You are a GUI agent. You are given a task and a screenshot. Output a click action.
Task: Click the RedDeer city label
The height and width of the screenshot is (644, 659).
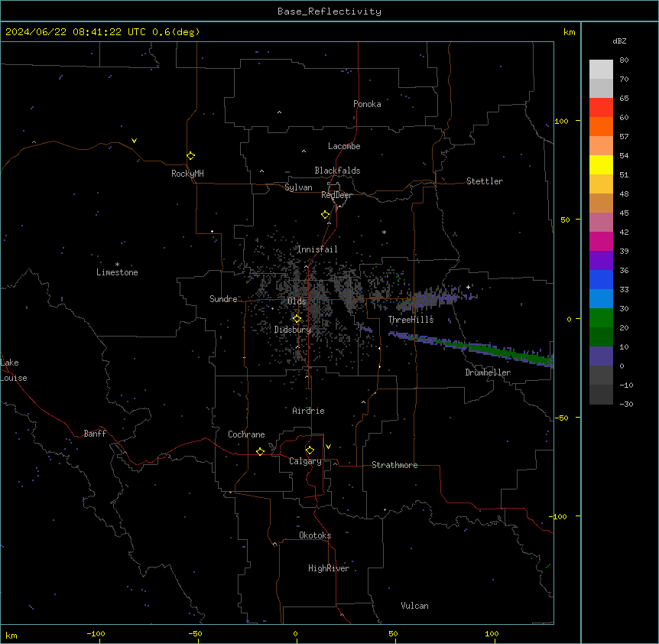(x=336, y=195)
